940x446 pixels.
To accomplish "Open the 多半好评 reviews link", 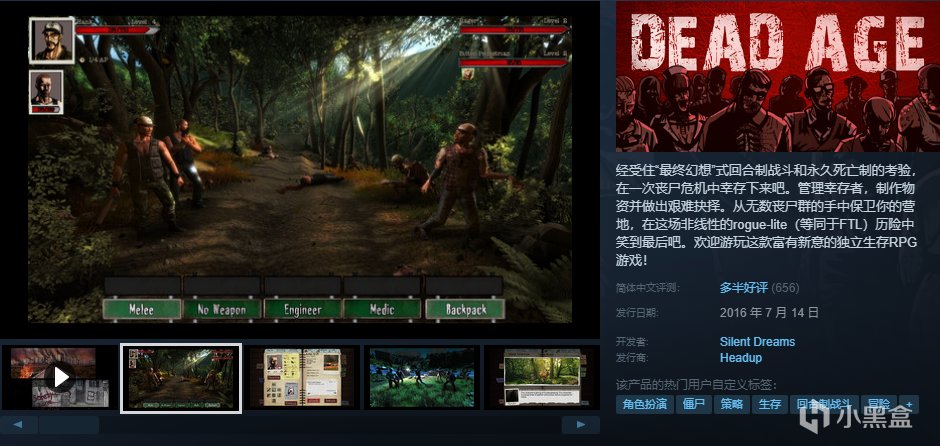I will tap(743, 288).
